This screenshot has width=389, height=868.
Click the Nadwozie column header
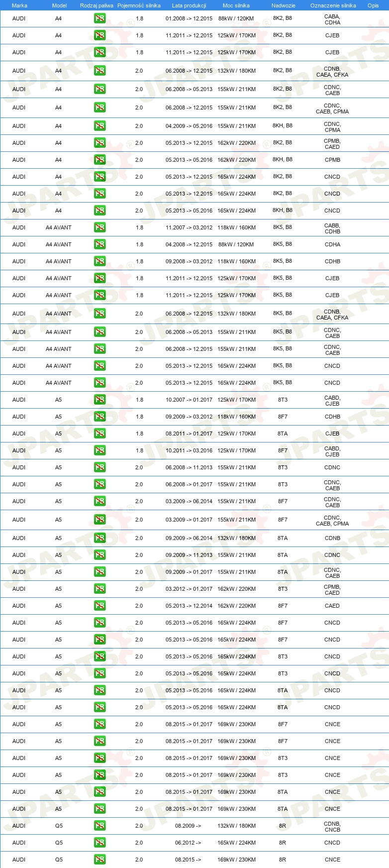284,5
